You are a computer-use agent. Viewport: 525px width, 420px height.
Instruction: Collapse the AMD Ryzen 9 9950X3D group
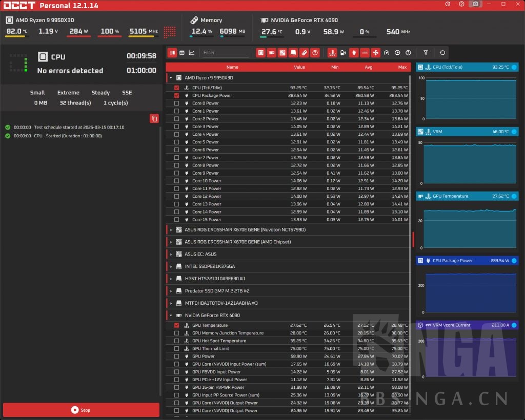point(171,78)
